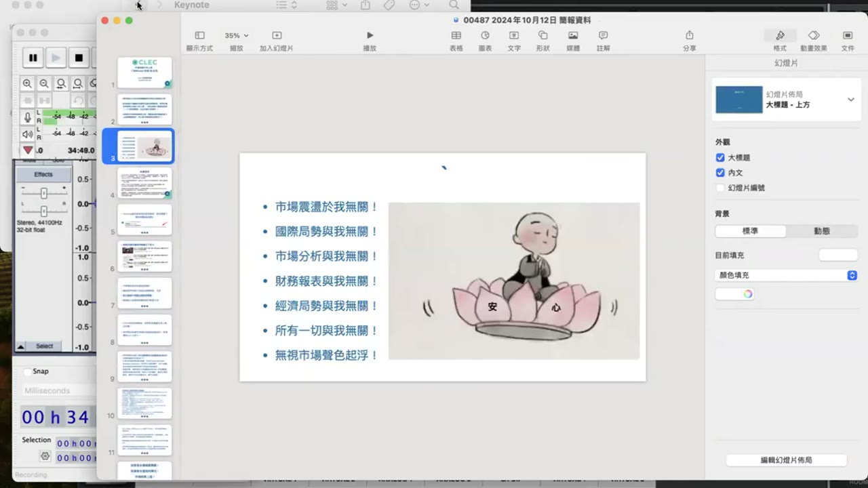Add a text box with 文字 icon
868x488 pixels.
tap(514, 35)
